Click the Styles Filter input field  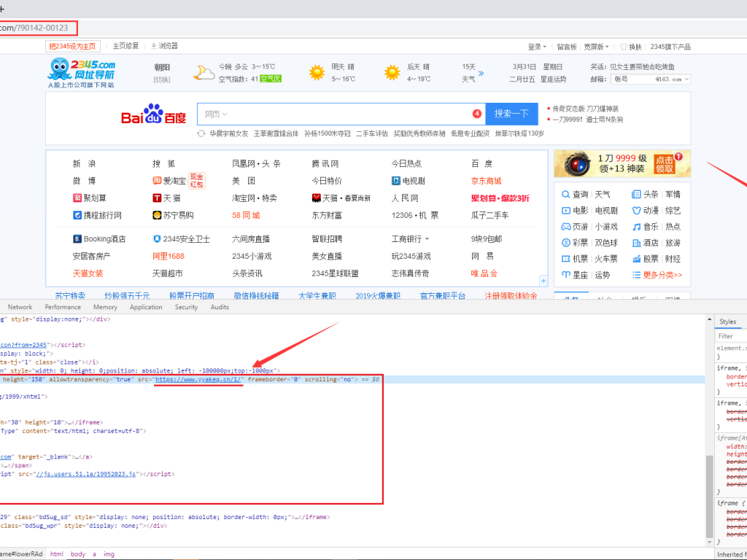(730, 336)
